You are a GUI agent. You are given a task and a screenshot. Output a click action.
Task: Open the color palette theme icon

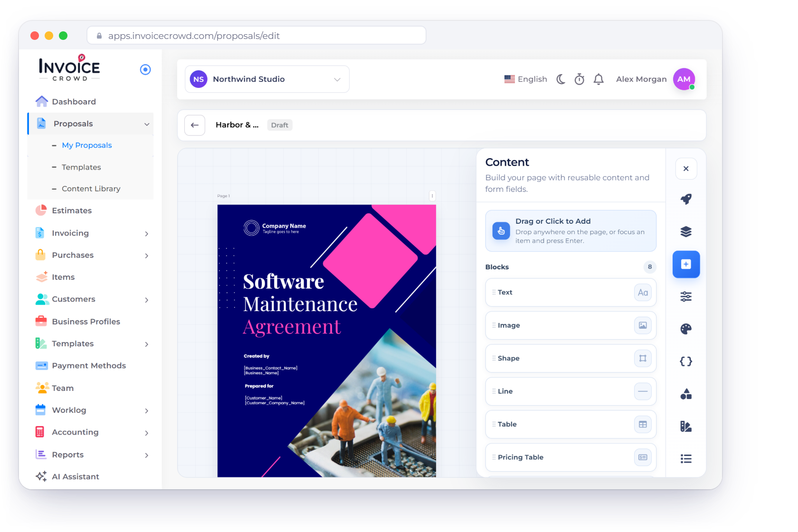686,329
